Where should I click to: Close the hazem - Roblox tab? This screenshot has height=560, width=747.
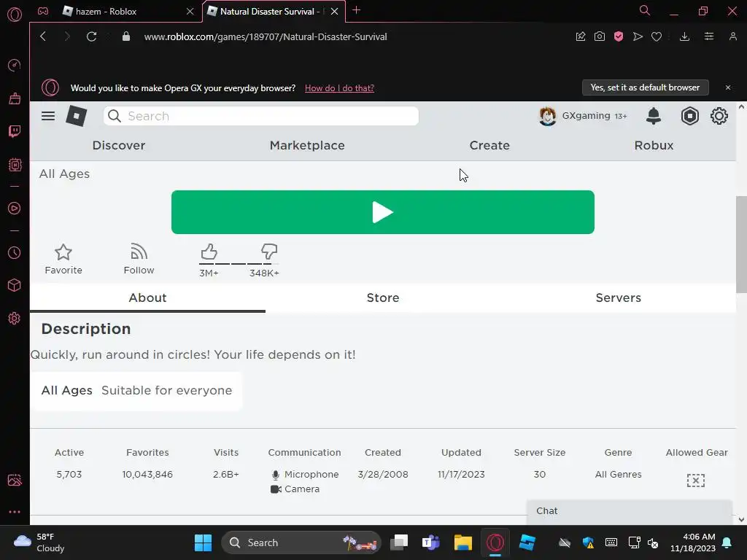[190, 12]
